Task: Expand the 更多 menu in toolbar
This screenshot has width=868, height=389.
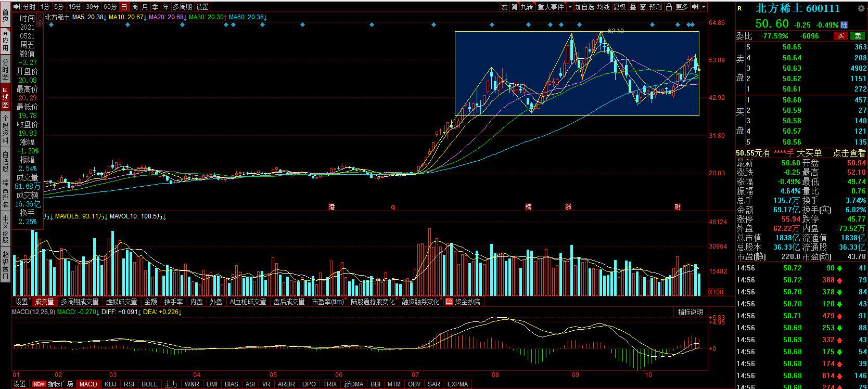Action: tap(682, 7)
